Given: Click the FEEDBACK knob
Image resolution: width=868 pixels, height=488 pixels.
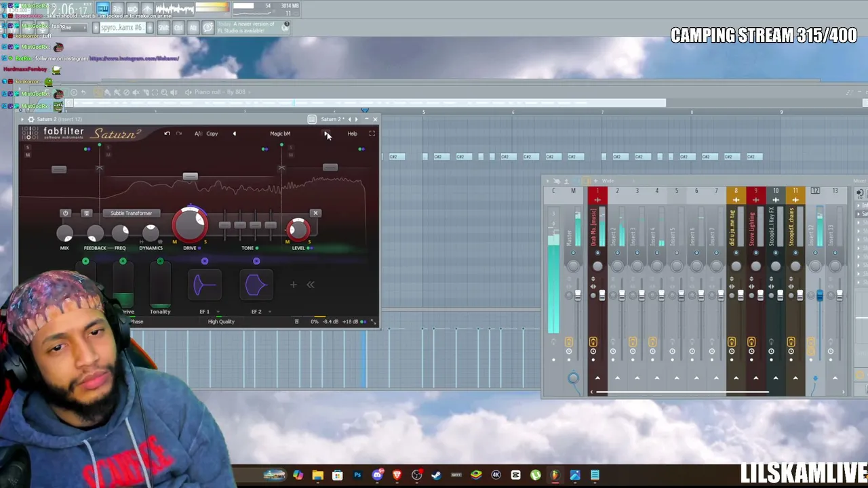Looking at the screenshot, I should [x=95, y=234].
